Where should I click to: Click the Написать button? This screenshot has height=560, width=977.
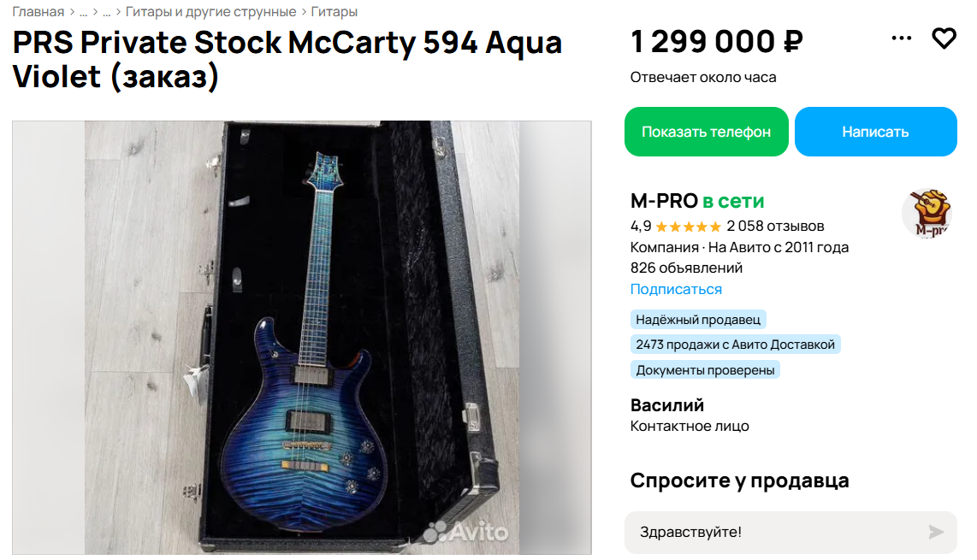click(875, 132)
